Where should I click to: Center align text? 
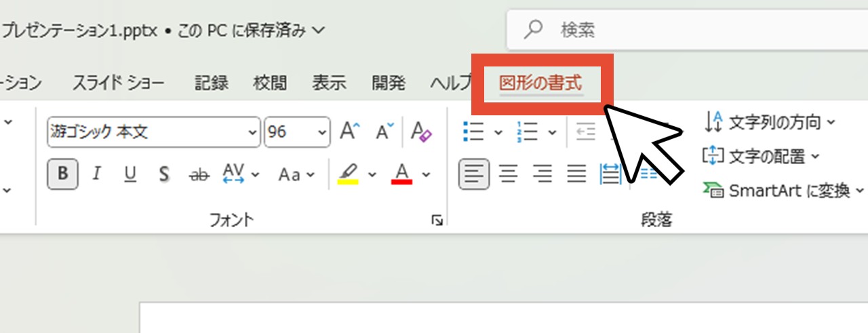tap(509, 174)
